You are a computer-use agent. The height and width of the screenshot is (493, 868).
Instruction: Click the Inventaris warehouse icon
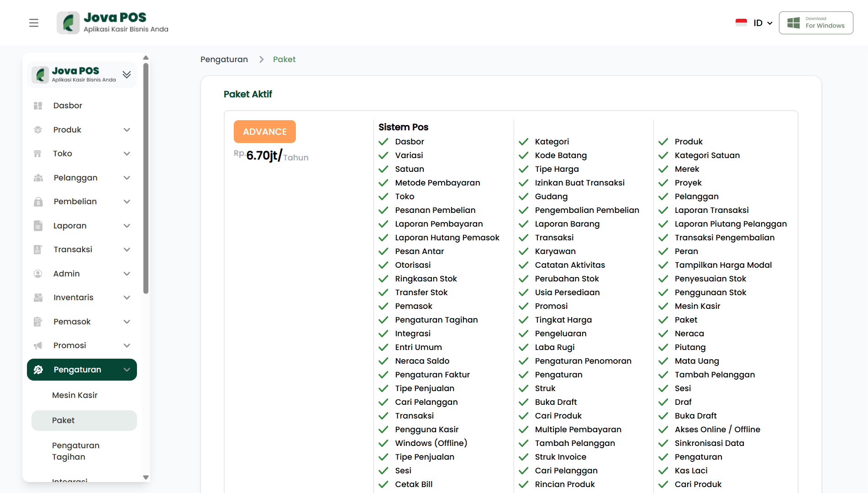tap(38, 297)
